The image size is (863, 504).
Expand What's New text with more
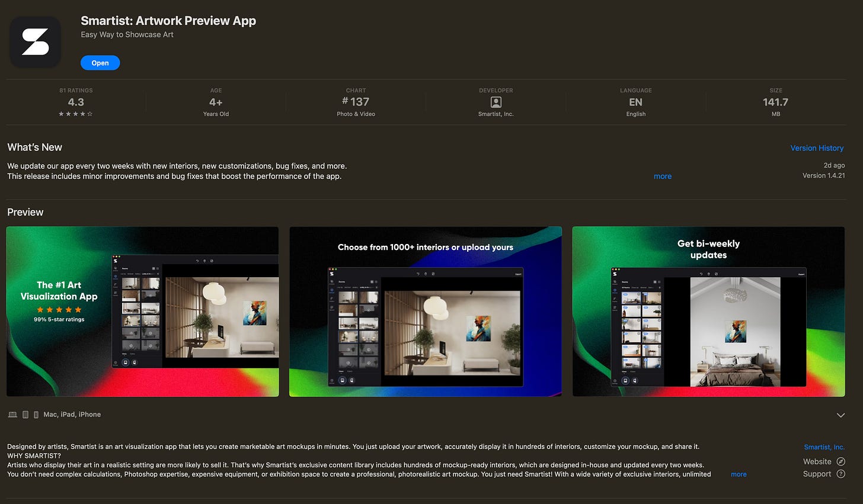(x=663, y=176)
